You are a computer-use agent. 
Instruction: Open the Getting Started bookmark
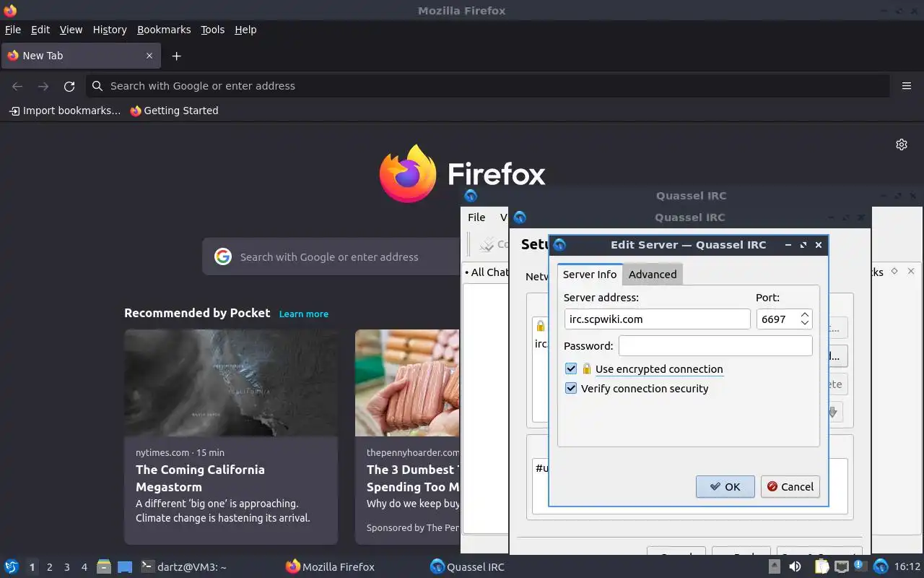(x=174, y=111)
